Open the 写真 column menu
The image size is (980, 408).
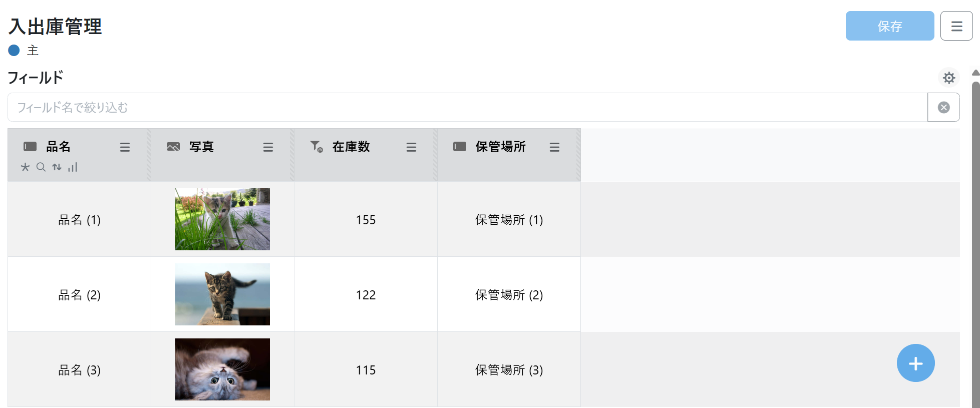coord(268,147)
